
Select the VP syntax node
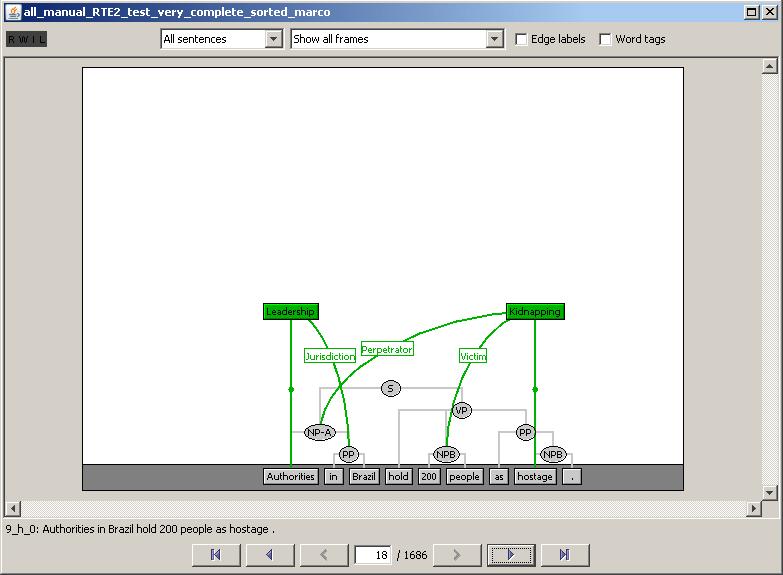pyautogui.click(x=461, y=410)
